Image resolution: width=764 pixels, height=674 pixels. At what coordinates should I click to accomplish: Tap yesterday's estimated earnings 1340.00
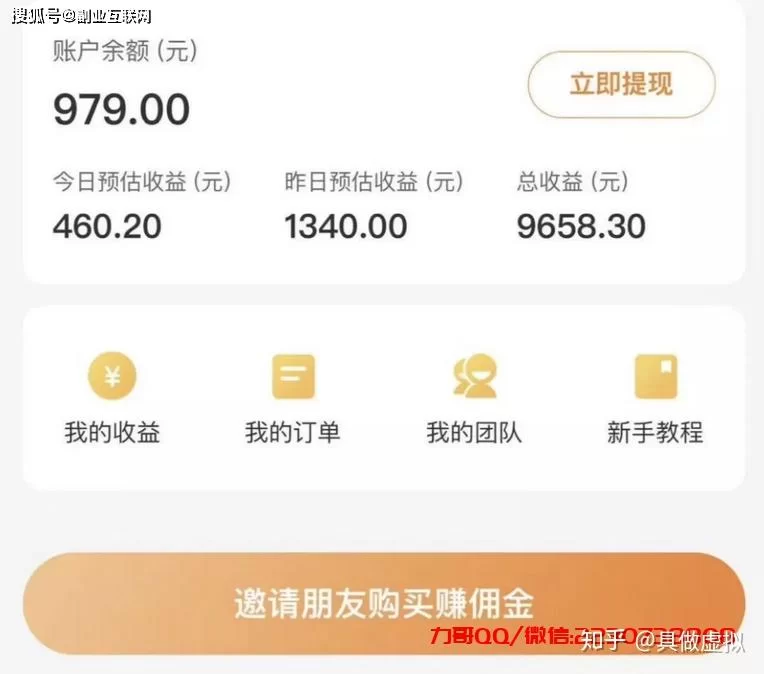point(345,227)
